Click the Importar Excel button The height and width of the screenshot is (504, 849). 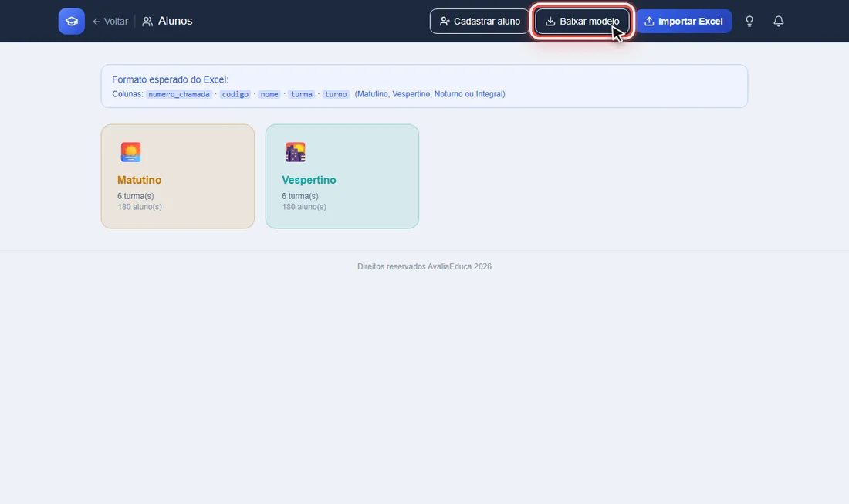click(683, 21)
